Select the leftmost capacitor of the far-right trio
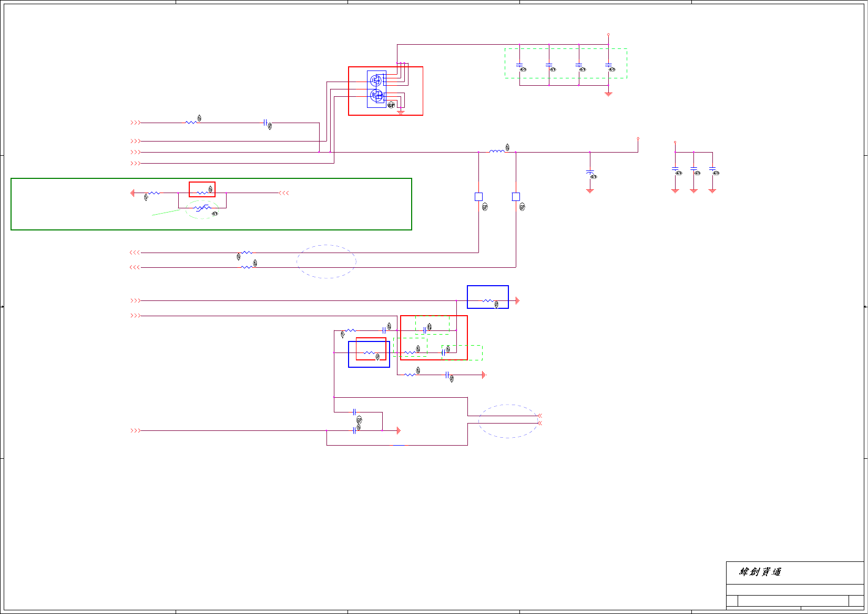Viewport: 868px width, 614px height. pyautogui.click(x=675, y=169)
